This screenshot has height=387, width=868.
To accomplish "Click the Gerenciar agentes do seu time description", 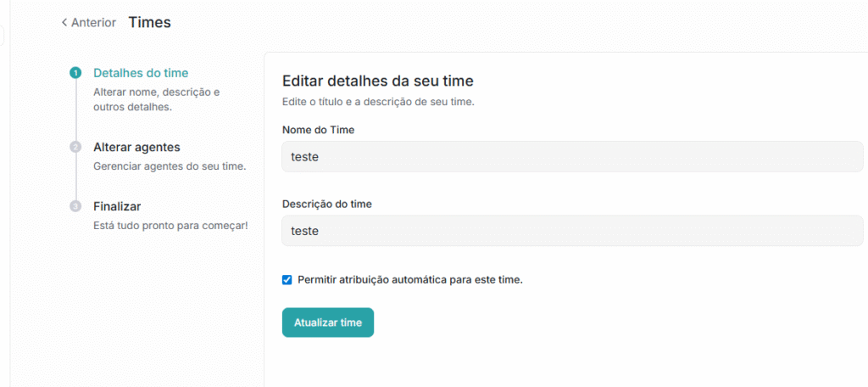I will (x=170, y=166).
